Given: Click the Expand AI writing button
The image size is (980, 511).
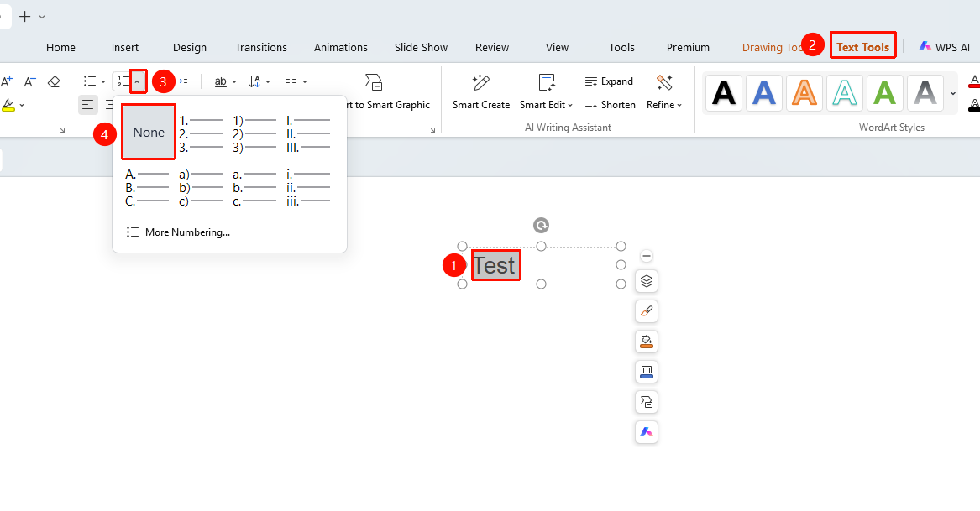Looking at the screenshot, I should (x=610, y=81).
